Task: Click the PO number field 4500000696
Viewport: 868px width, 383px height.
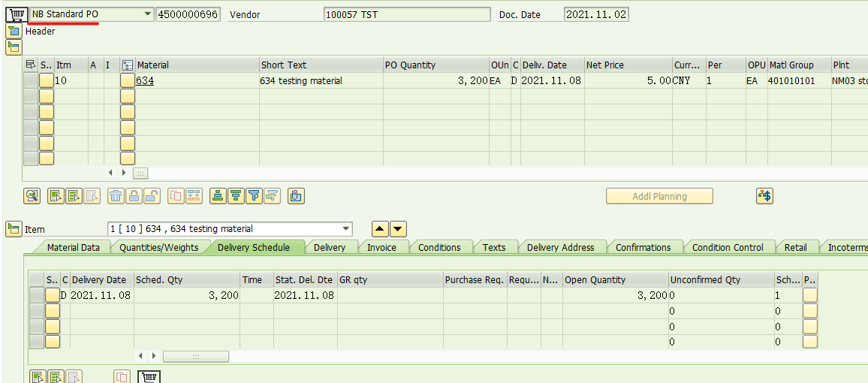Action: pos(188,14)
